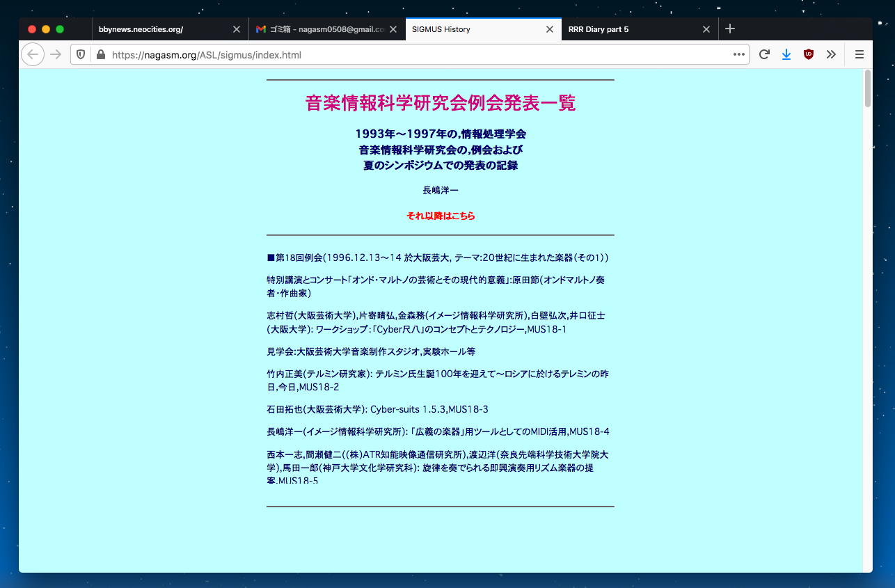Click the 見学会:大阪芸術大学音楽制作スタジオ line
Image resolution: width=895 pixels, height=588 pixels.
372,351
